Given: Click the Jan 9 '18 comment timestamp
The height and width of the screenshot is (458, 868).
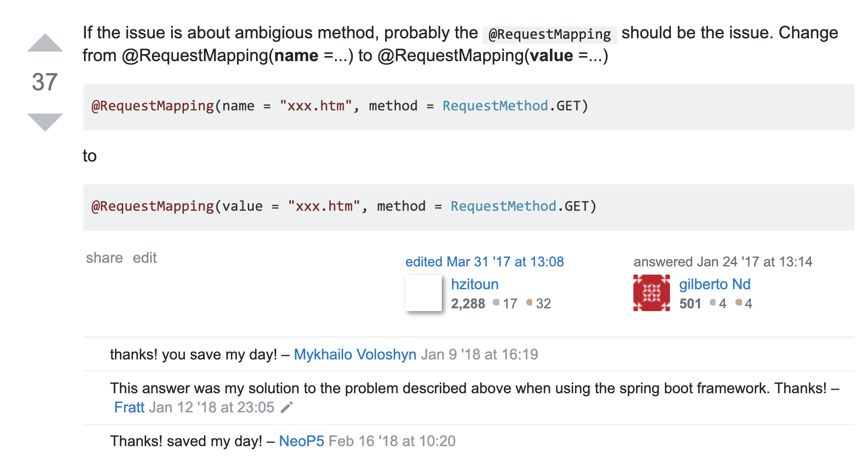Looking at the screenshot, I should click(x=479, y=354).
